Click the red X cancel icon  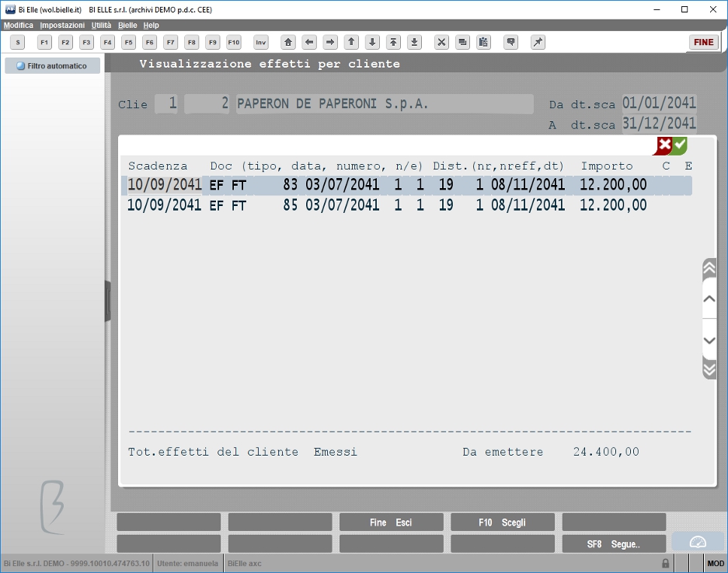(x=664, y=145)
